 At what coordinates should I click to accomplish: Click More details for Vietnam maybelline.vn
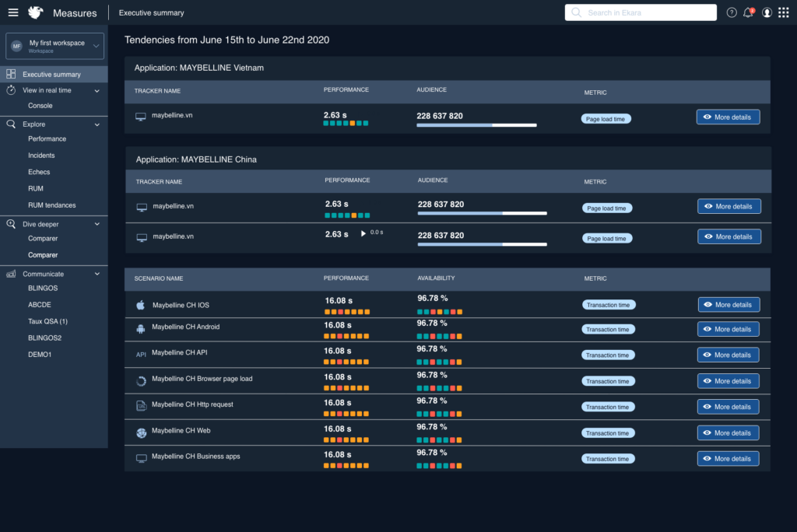[728, 117]
